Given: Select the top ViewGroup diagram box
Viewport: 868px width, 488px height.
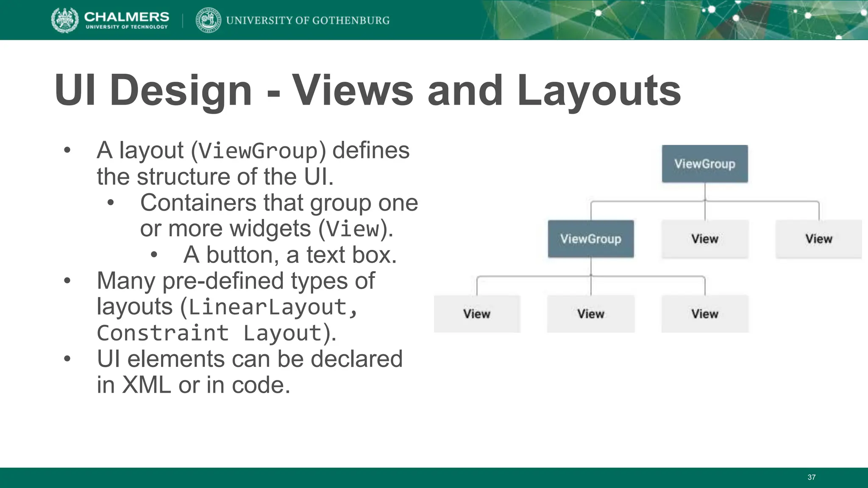Looking at the screenshot, I should pos(705,164).
